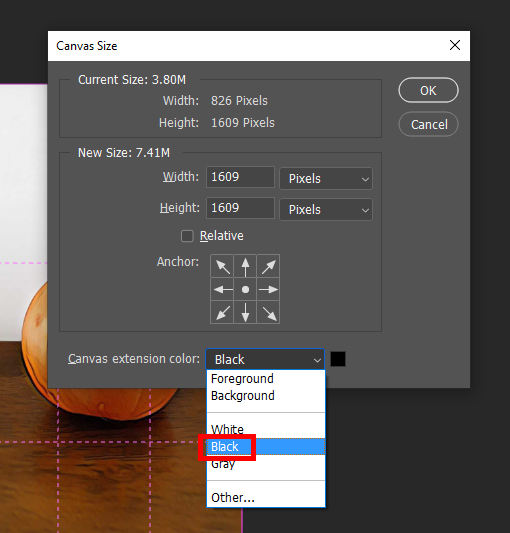Open the Height units Pixels dropdown
The image size is (510, 533).
point(326,209)
